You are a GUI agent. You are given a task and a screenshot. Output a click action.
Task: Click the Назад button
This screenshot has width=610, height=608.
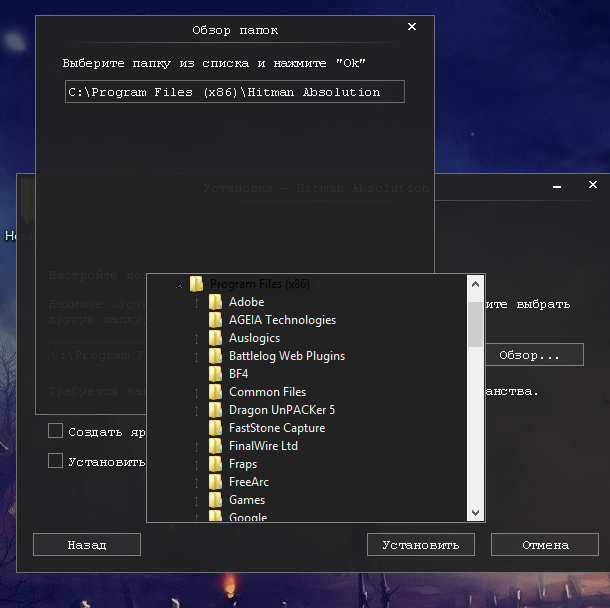pyautogui.click(x=87, y=545)
